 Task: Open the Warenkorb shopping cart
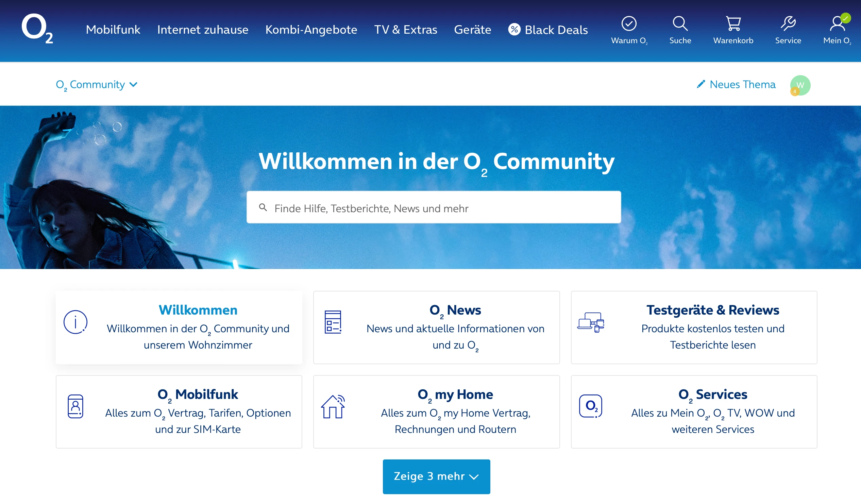click(x=733, y=23)
